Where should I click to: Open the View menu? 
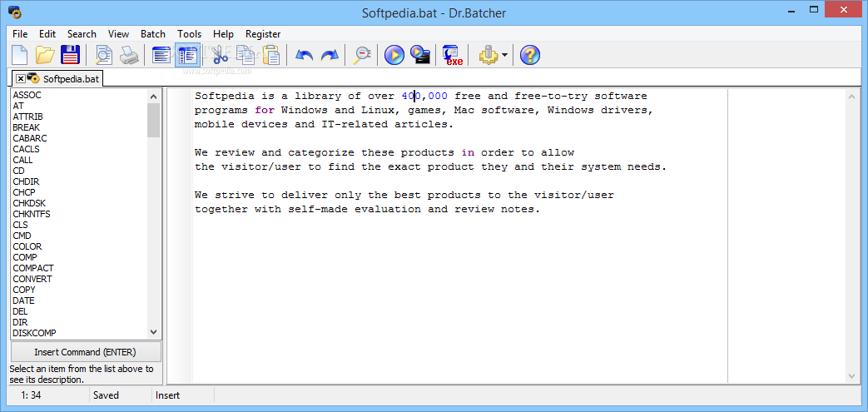pos(118,34)
